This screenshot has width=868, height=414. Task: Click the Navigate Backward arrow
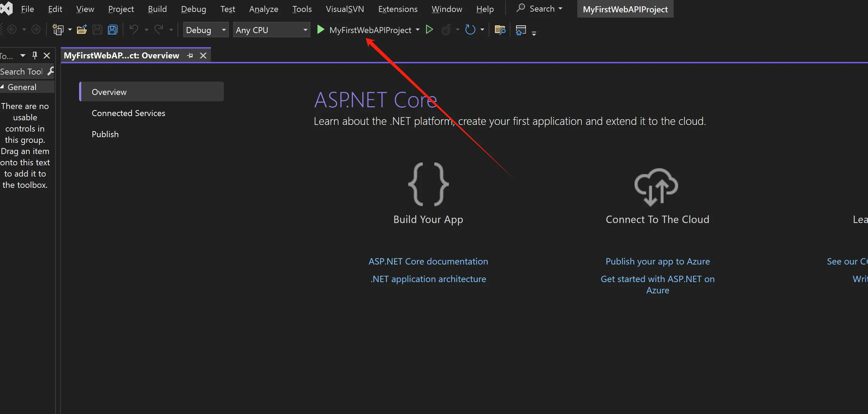tap(12, 30)
